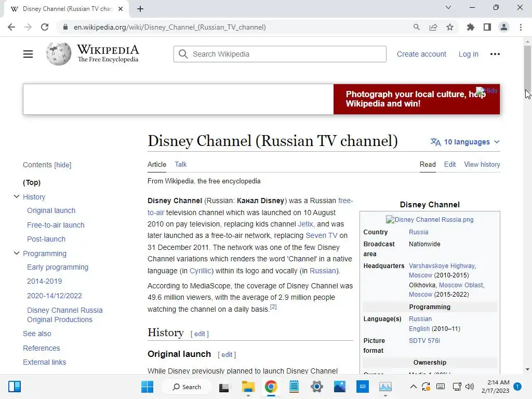Switch to the Talk tab

point(180,164)
